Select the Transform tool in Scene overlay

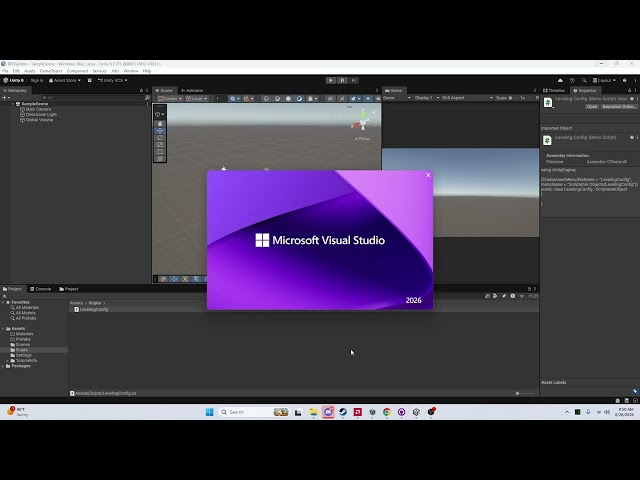[160, 158]
